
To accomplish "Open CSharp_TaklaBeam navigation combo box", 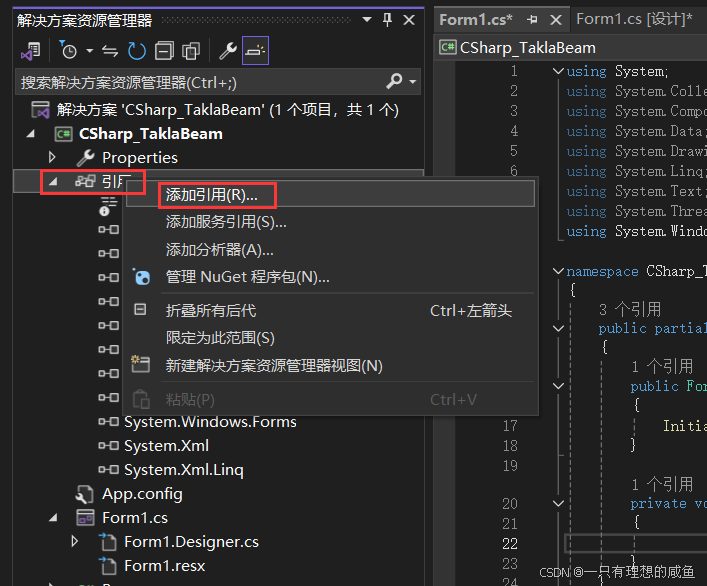I will pos(573,48).
